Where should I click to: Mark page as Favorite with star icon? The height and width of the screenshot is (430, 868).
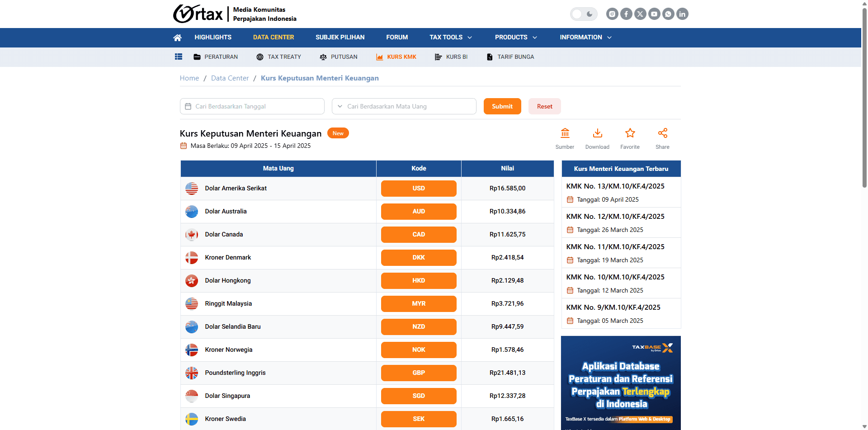(x=630, y=133)
